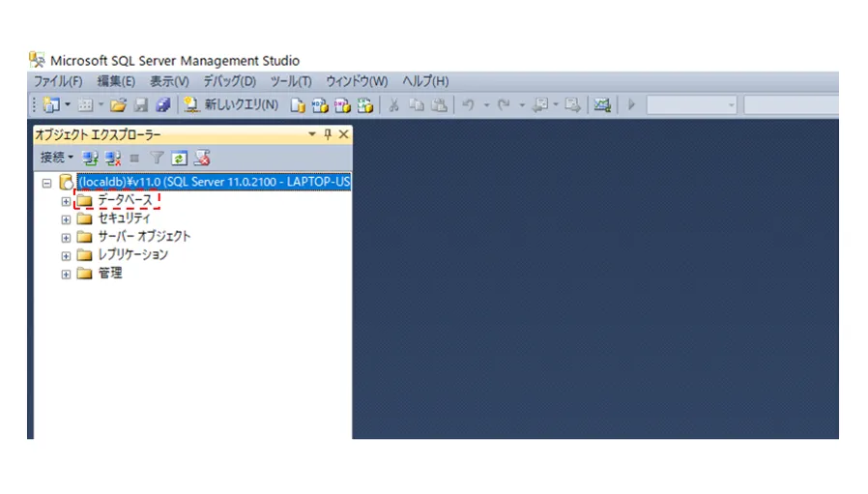
Task: Pin the オブジェクト エクスプローラー panel
Action: pos(328,135)
